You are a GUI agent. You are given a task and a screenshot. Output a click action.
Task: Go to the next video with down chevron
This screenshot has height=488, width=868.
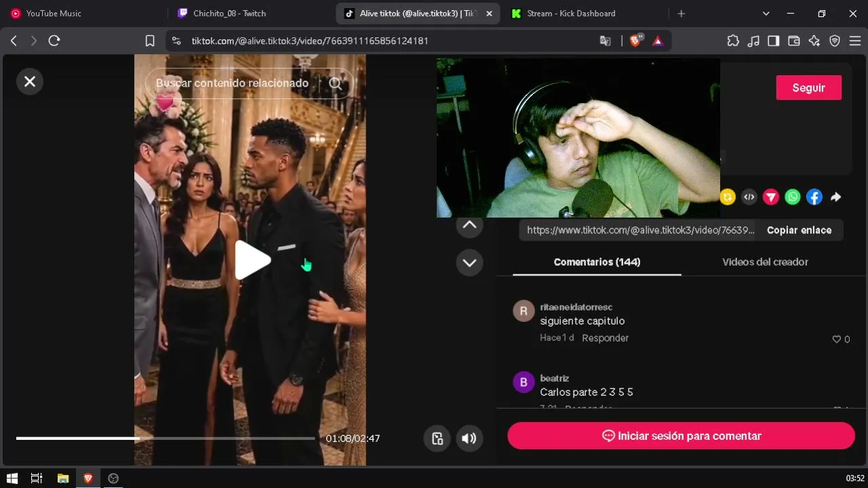point(469,262)
